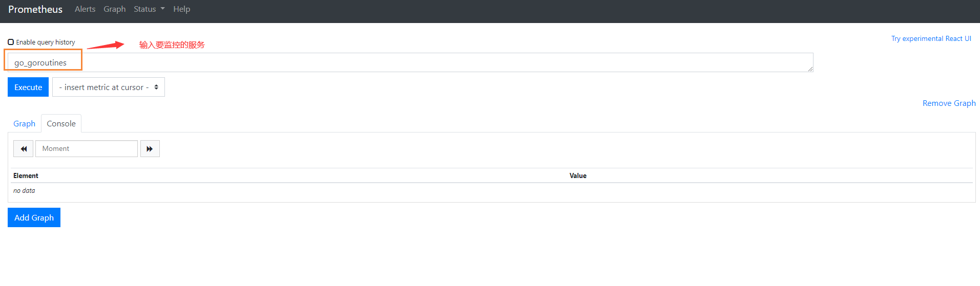This screenshot has height=286, width=980.
Task: Go to Graph in the top navbar
Action: 114,9
